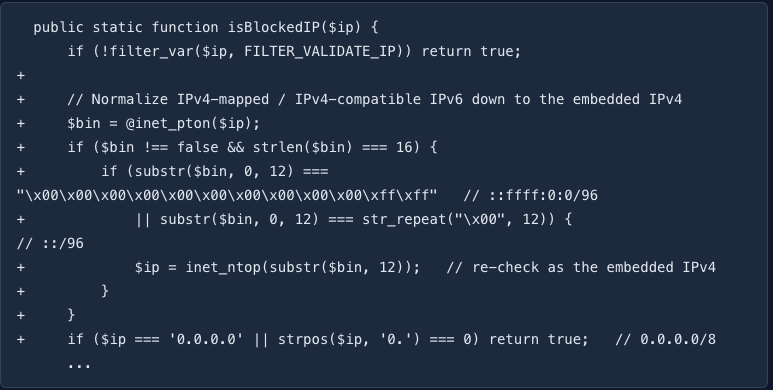Click the re-check as embedded IPv4 comment
The width and height of the screenshot is (773, 390).
tap(581, 268)
